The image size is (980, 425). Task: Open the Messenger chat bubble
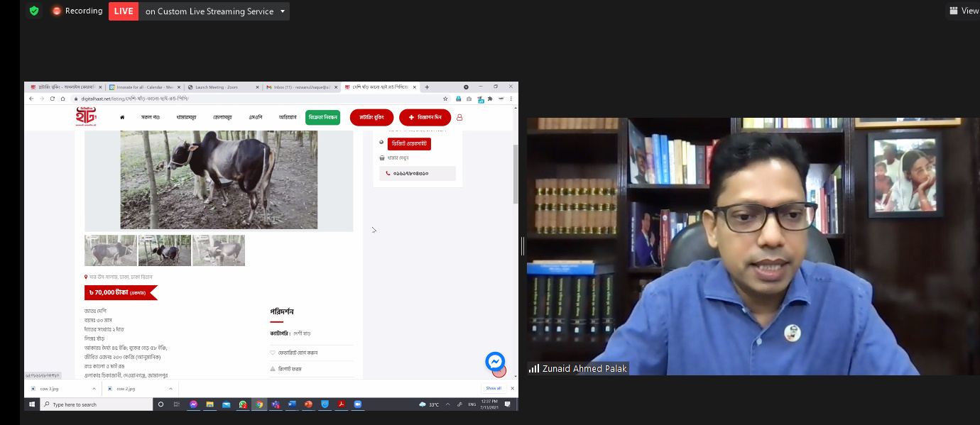click(x=495, y=361)
